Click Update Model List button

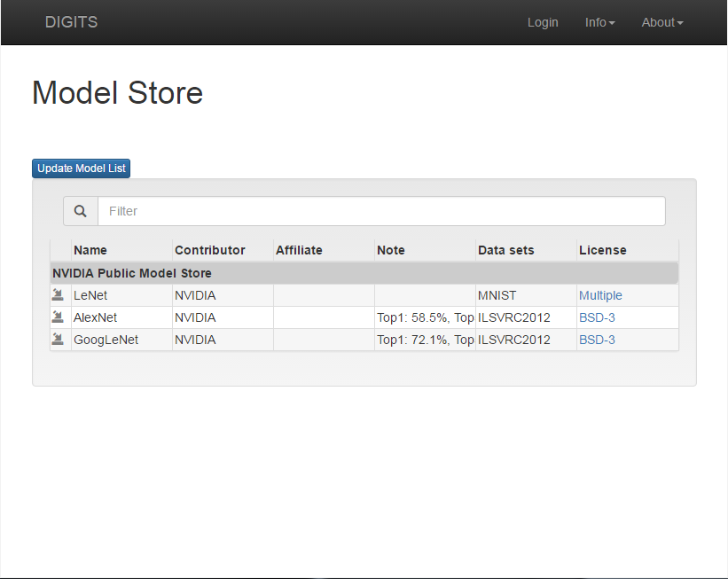pyautogui.click(x=82, y=168)
